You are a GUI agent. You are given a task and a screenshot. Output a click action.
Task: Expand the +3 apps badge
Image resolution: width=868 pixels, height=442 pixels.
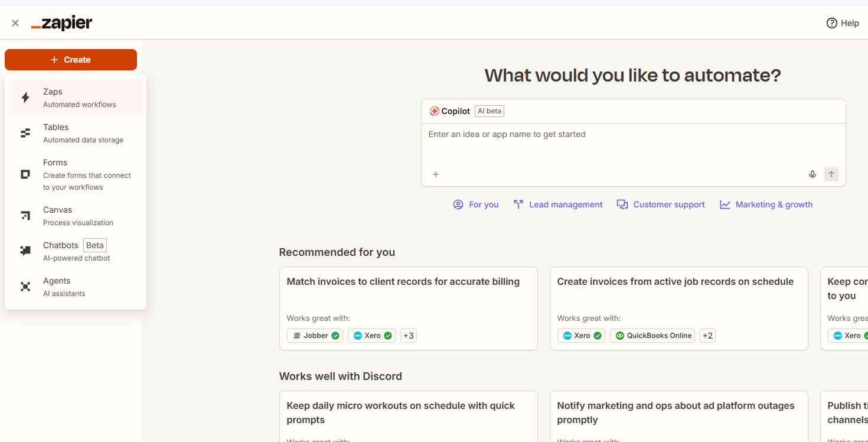(409, 336)
